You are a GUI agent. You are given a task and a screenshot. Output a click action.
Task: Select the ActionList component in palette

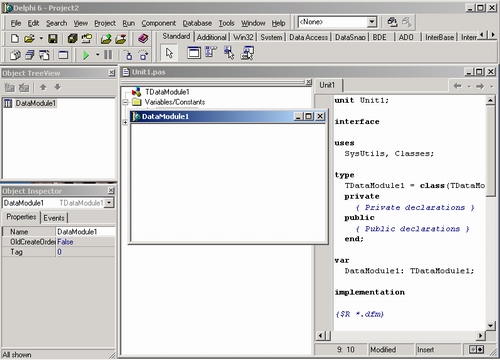click(x=247, y=53)
